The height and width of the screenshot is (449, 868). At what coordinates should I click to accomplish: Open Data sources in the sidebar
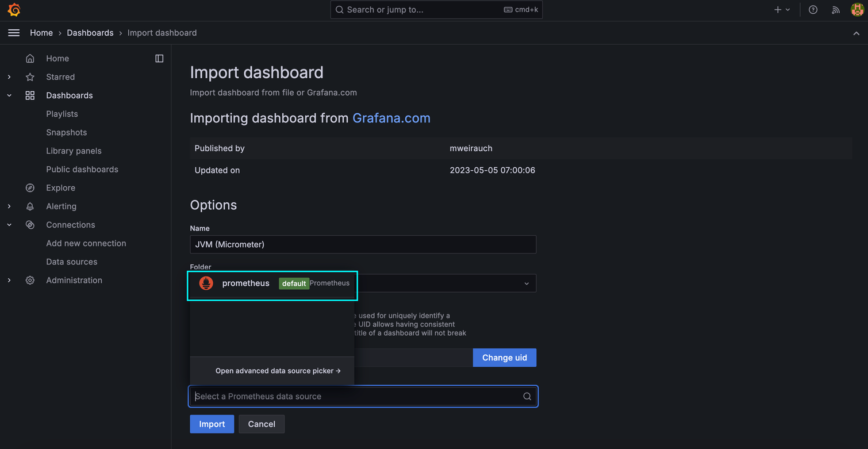(x=72, y=262)
